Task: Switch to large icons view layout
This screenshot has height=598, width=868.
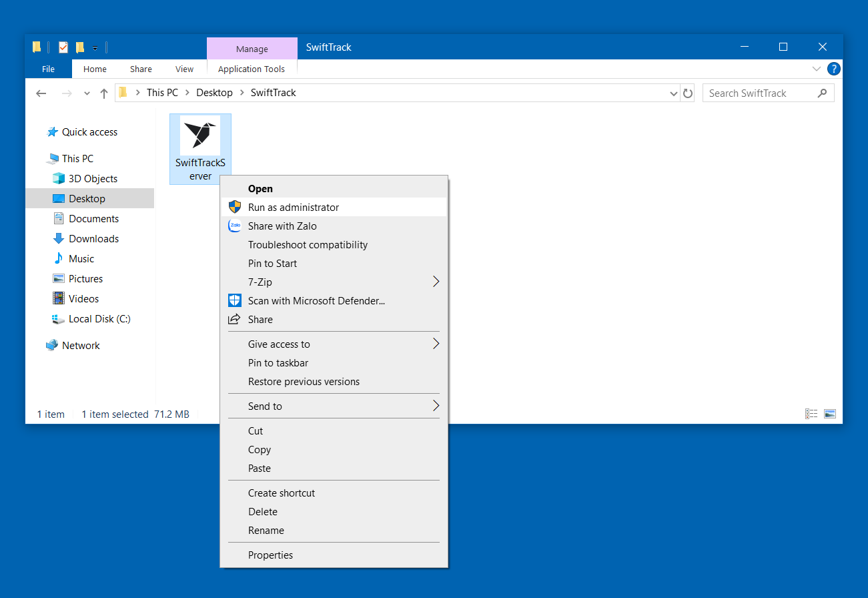Action: [x=830, y=414]
